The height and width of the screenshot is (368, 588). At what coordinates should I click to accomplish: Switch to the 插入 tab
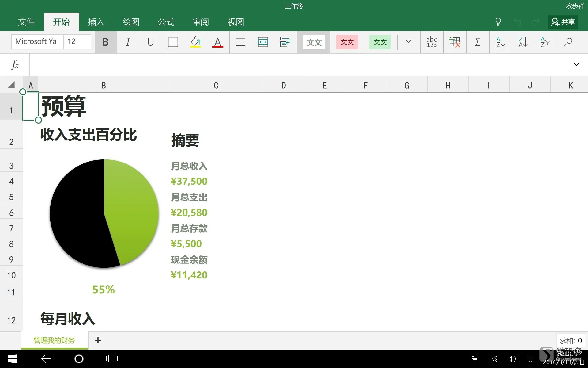(x=96, y=22)
